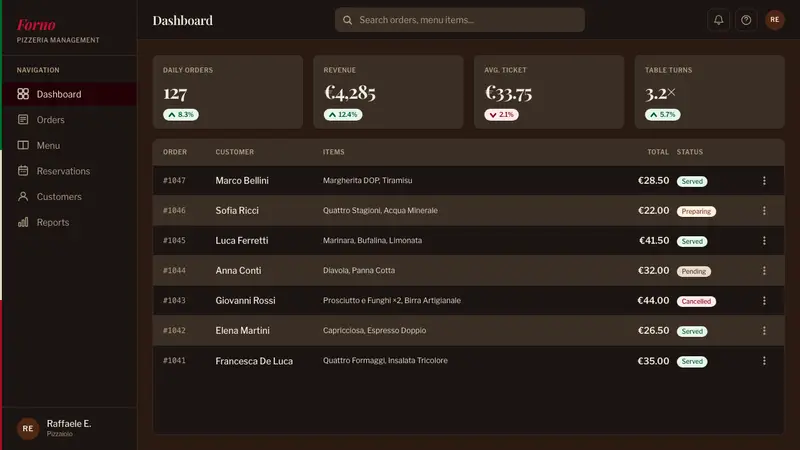800x450 pixels.
Task: Click the Forno logo
Action: click(x=36, y=24)
